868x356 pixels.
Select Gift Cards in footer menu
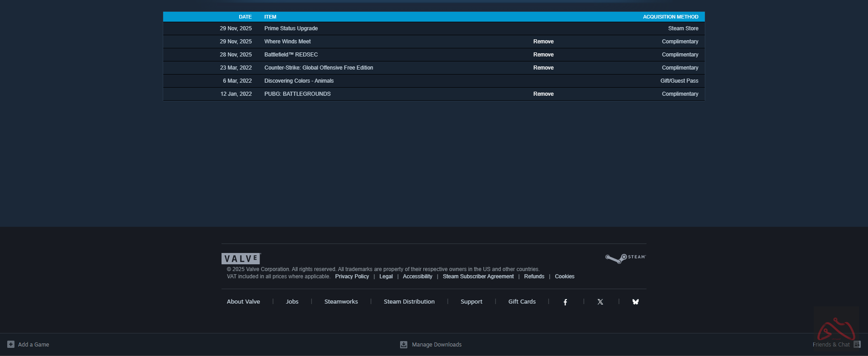(x=522, y=302)
